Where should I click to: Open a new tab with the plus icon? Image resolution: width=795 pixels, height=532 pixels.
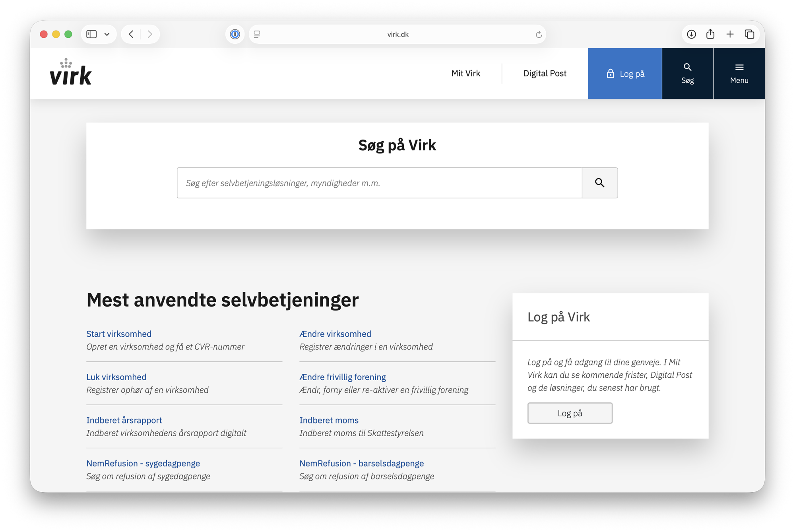tap(730, 34)
